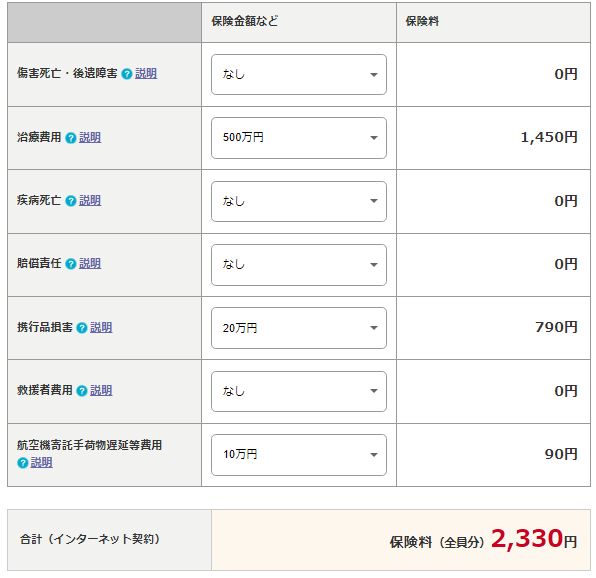Click help icon beside 傷害死亡・後遺障害
The height and width of the screenshot is (578, 596).
coord(127,74)
